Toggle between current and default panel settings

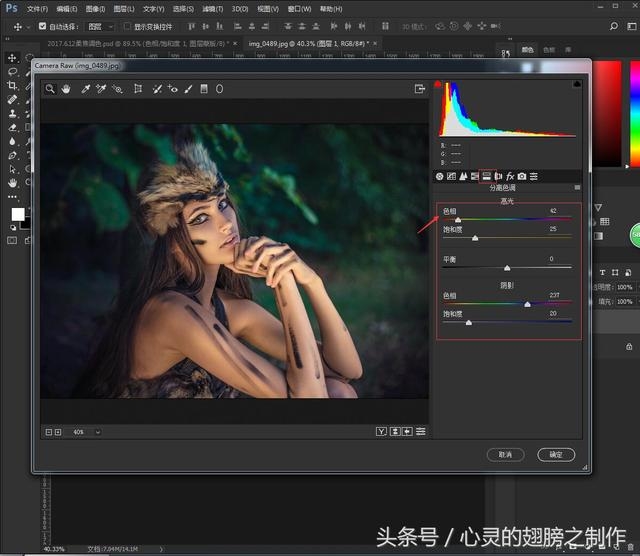tap(421, 432)
